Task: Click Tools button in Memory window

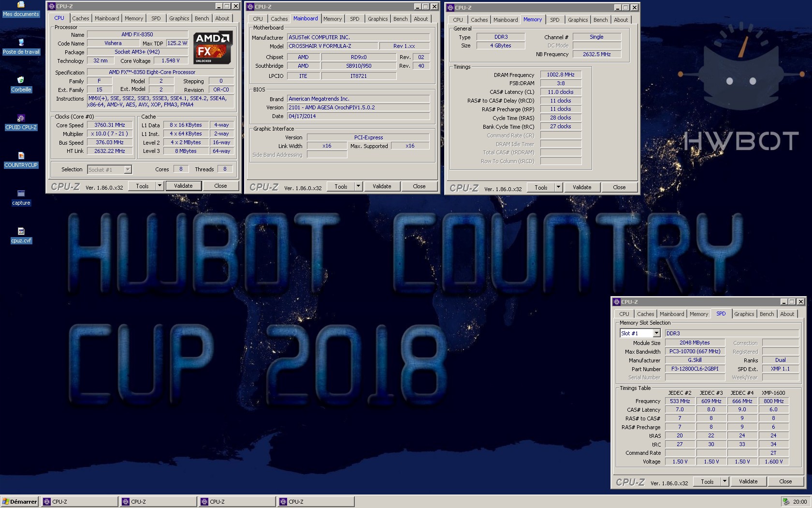Action: 541,187
